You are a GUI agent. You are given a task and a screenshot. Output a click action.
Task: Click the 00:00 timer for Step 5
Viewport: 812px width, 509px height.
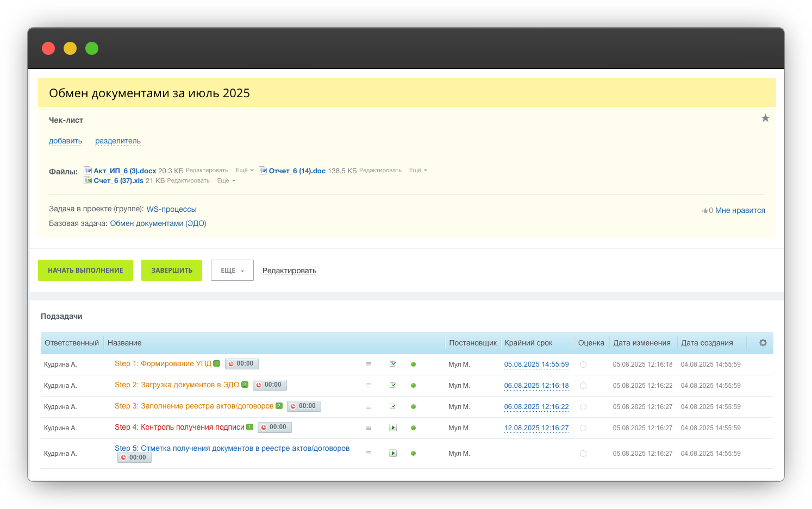[134, 458]
